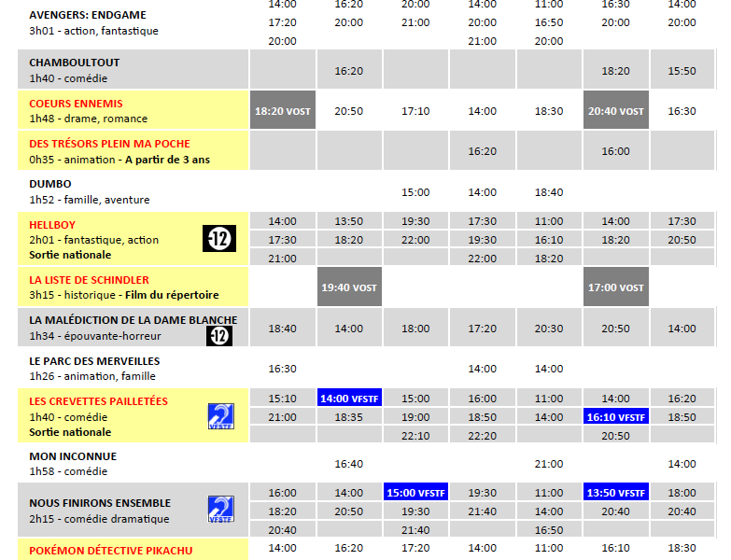Click the -12 age rating icon for Hellboy
The height and width of the screenshot is (560, 731).
tap(219, 240)
